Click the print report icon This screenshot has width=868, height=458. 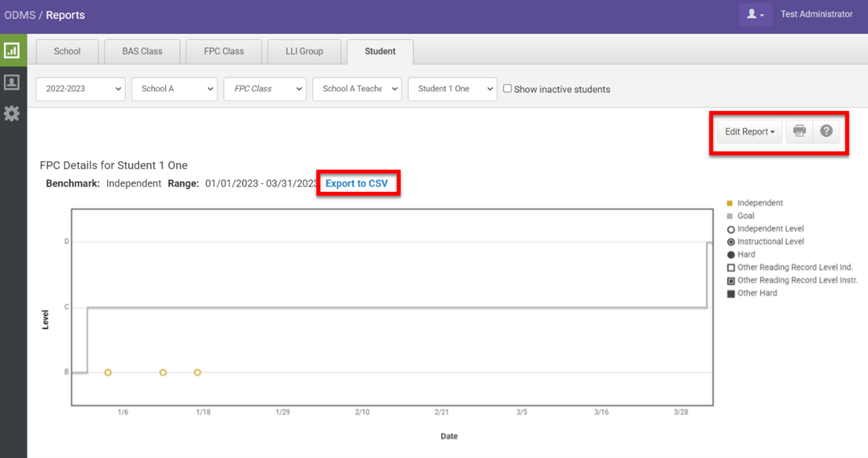pyautogui.click(x=799, y=131)
